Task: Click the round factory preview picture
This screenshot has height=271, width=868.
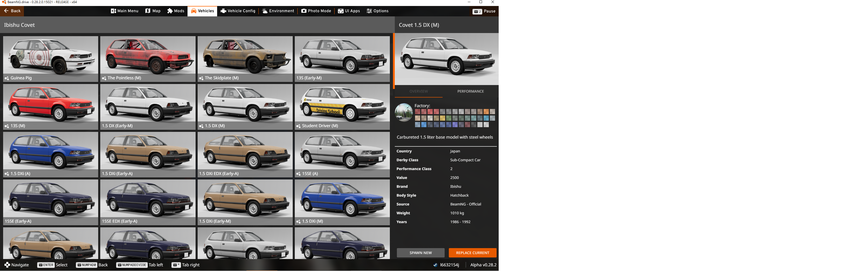Action: [x=404, y=112]
